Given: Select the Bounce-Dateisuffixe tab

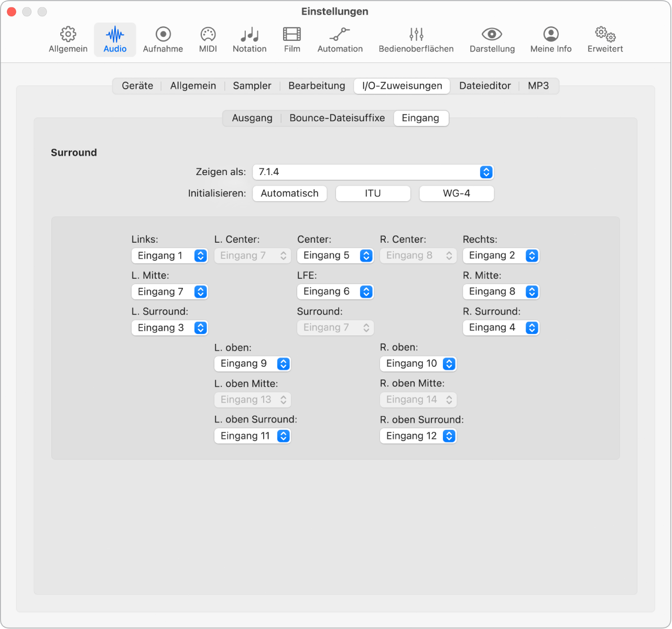Looking at the screenshot, I should tap(337, 118).
